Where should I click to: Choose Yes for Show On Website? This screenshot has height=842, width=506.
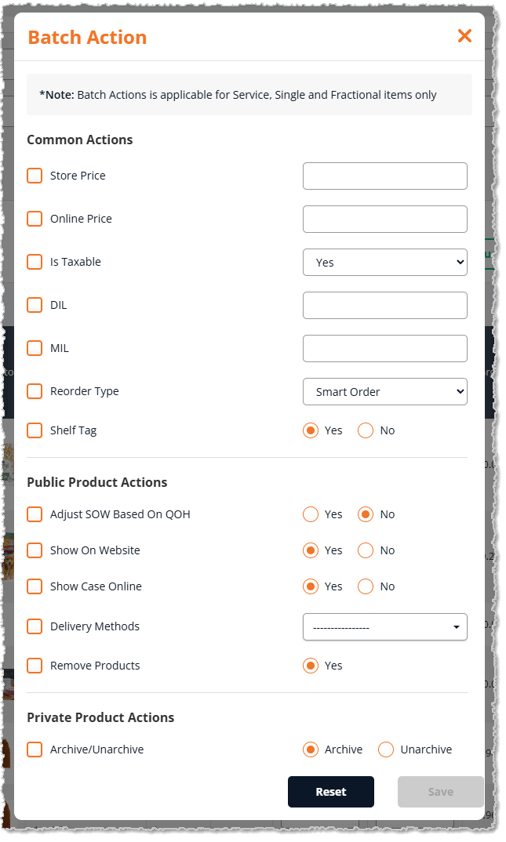(310, 550)
